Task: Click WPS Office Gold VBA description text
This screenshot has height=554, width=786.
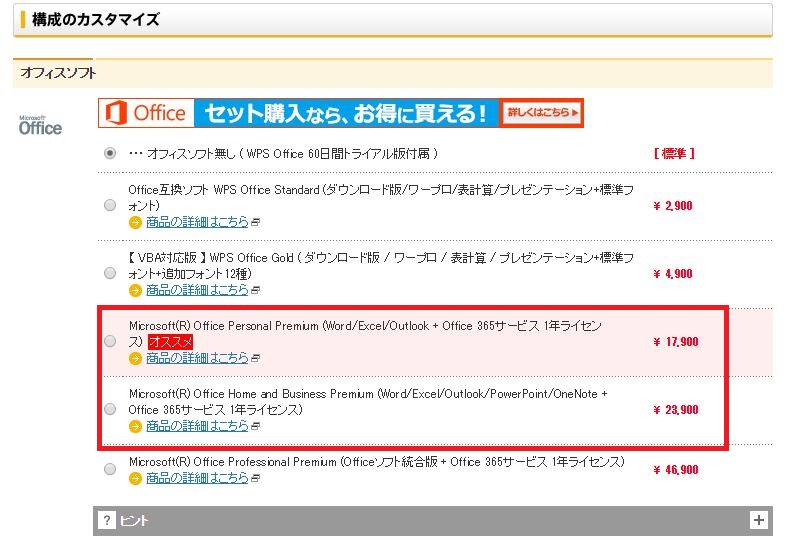Action: pyautogui.click(x=381, y=266)
